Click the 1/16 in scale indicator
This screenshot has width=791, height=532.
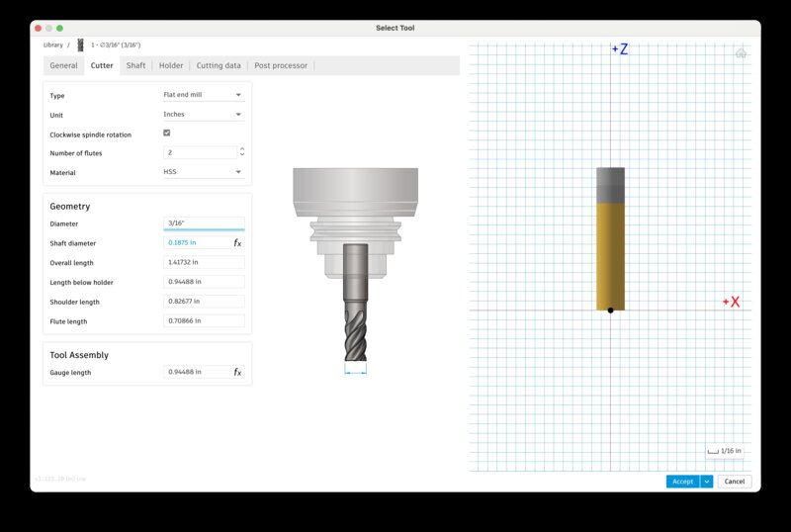(x=727, y=451)
